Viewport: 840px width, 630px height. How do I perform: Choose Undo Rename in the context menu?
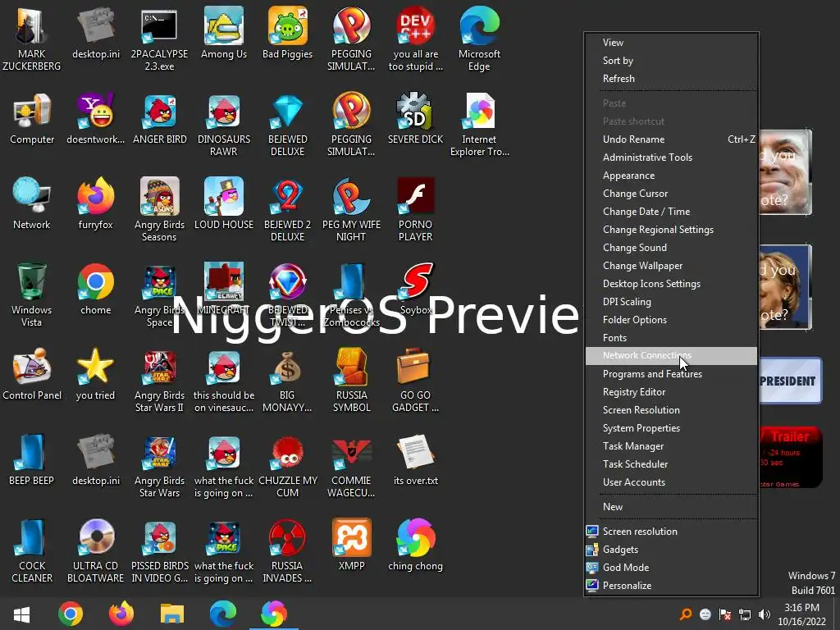click(671, 139)
